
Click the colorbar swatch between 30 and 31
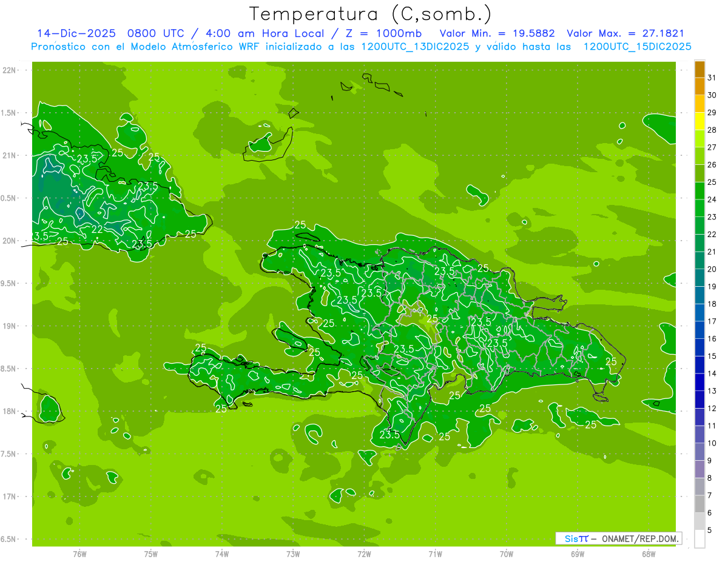[x=699, y=86]
